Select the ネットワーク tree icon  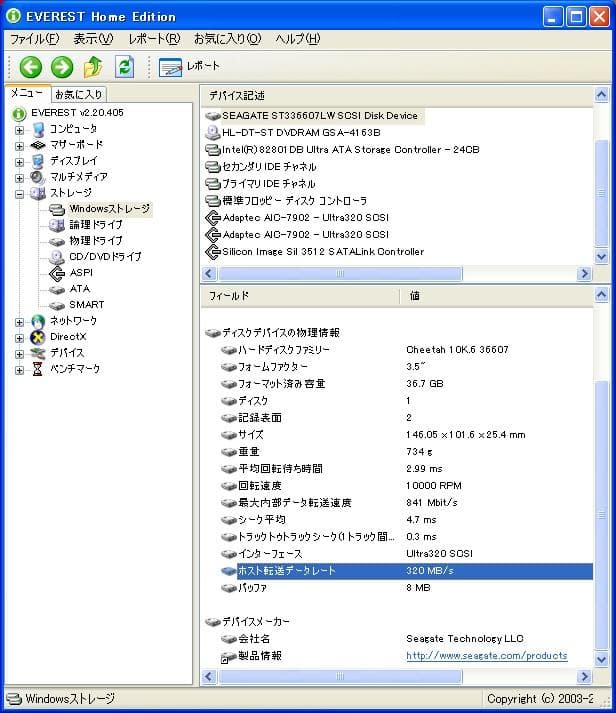(x=38, y=321)
